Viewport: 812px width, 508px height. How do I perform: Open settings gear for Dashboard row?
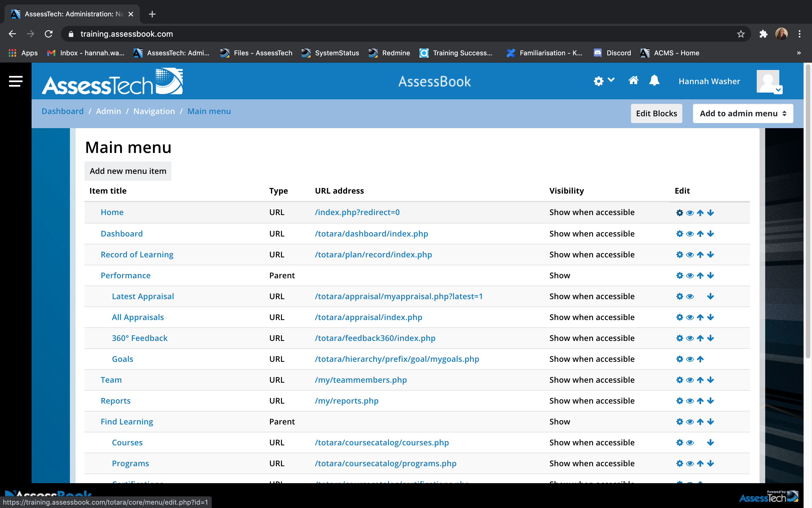coord(679,234)
